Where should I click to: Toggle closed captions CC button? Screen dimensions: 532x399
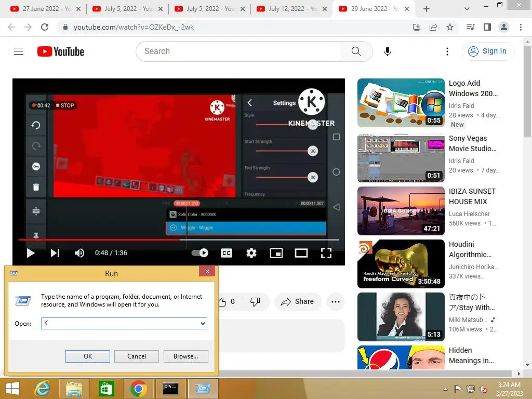point(227,253)
